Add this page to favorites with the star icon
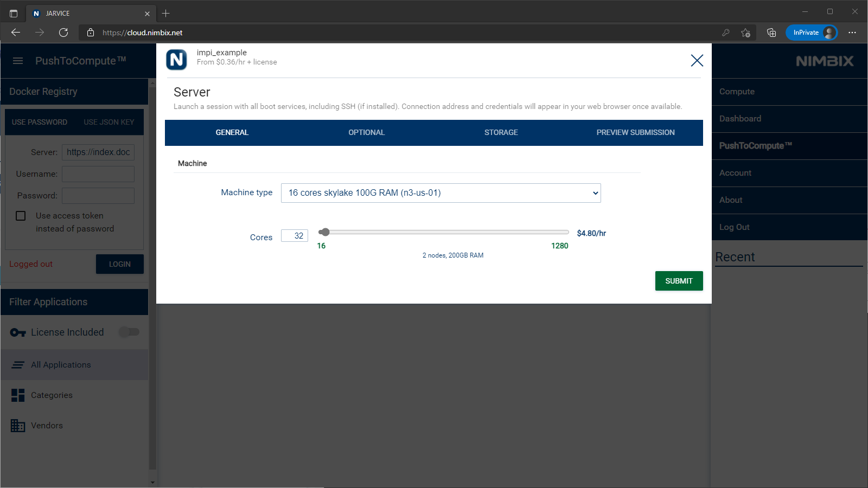The height and width of the screenshot is (488, 868). (746, 33)
